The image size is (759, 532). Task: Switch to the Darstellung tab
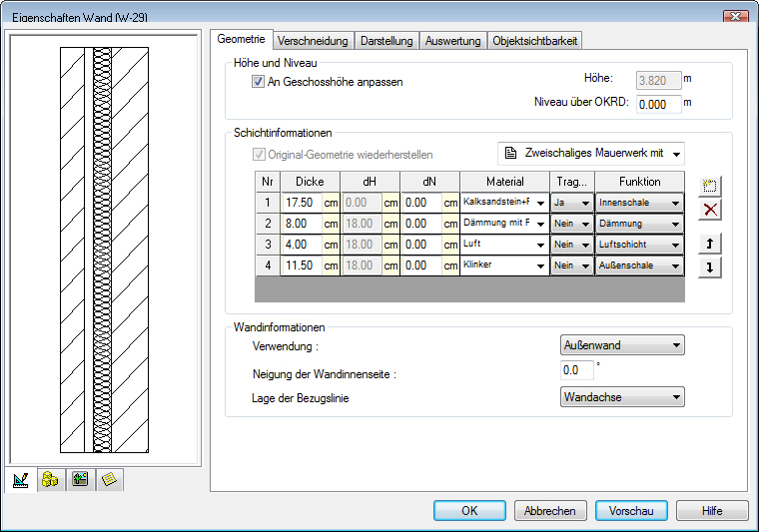pos(386,41)
